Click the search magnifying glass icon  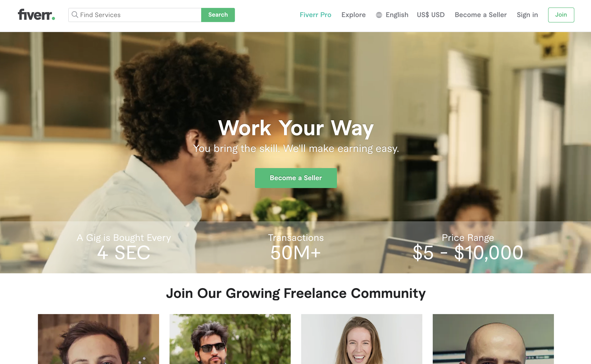click(x=75, y=15)
